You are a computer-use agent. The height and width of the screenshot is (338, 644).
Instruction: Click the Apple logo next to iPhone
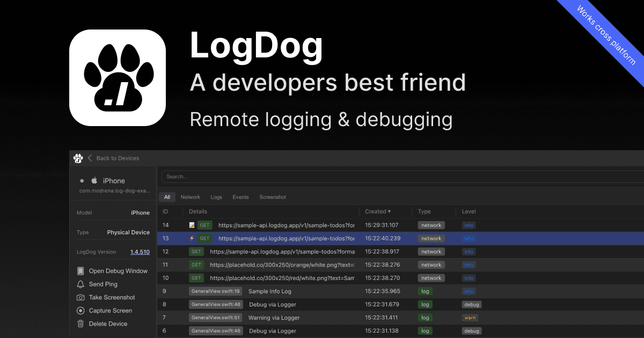pos(94,181)
